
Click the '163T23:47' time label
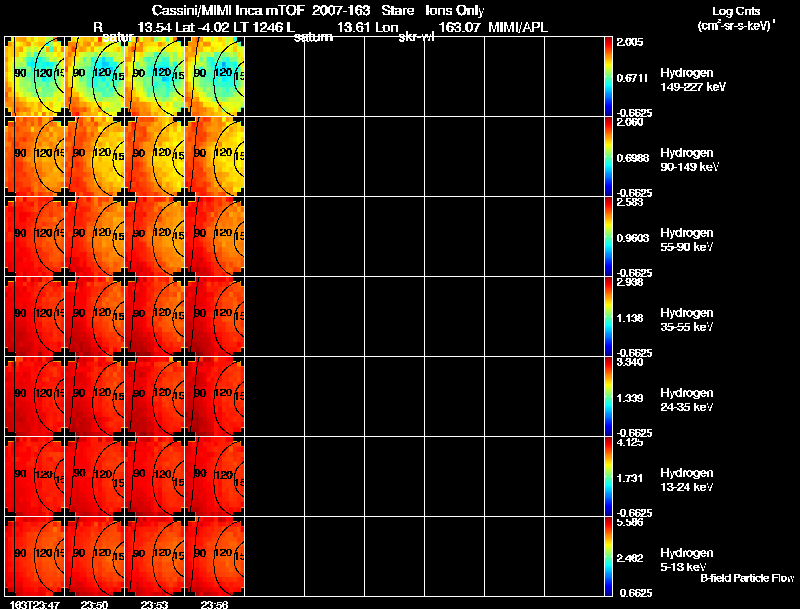[35, 604]
